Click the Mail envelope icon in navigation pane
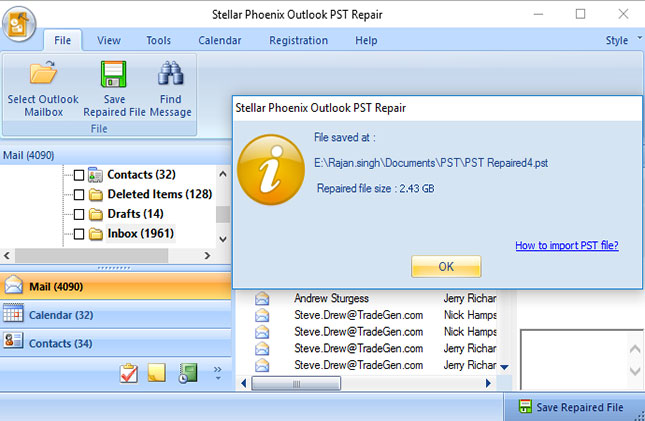This screenshot has width=645, height=421. (14, 285)
